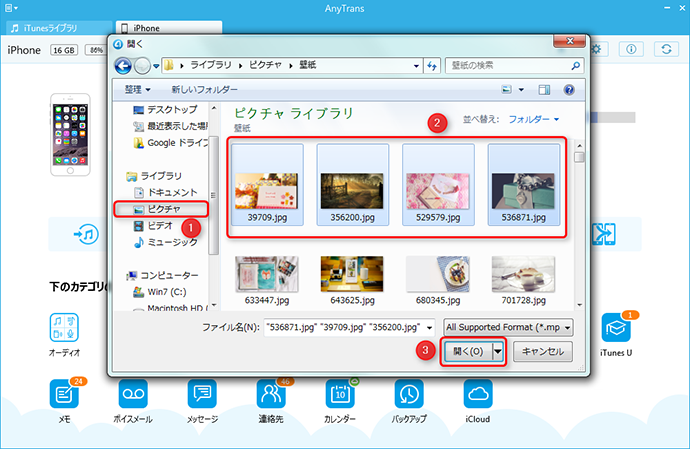Select Google ドライブ in navigation pane
The width and height of the screenshot is (690, 449).
[171, 143]
